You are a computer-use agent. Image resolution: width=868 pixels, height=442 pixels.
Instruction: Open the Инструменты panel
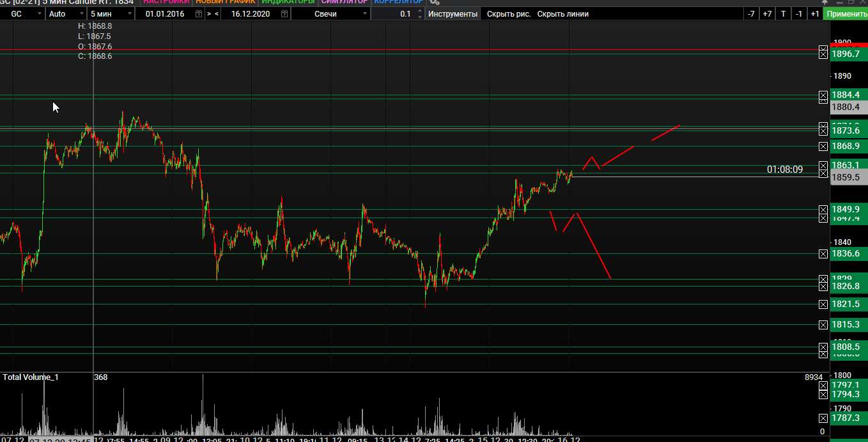coord(453,13)
